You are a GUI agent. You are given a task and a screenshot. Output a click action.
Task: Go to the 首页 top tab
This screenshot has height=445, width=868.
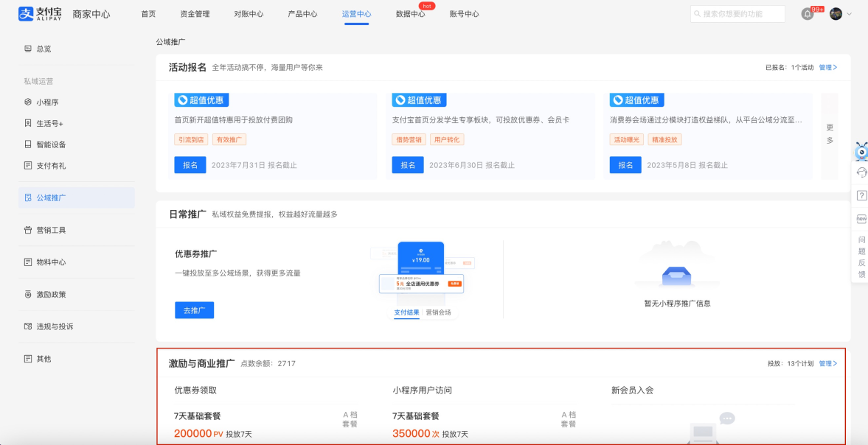point(148,15)
